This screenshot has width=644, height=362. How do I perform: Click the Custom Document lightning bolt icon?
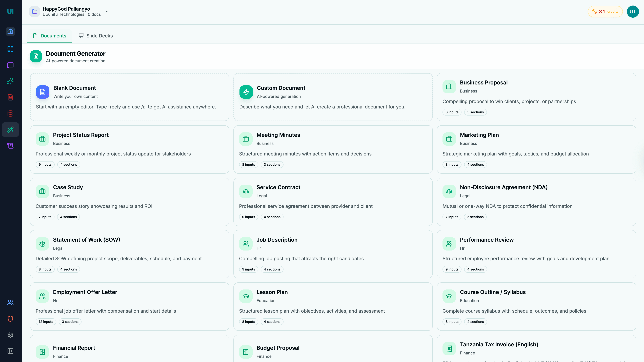point(246,92)
